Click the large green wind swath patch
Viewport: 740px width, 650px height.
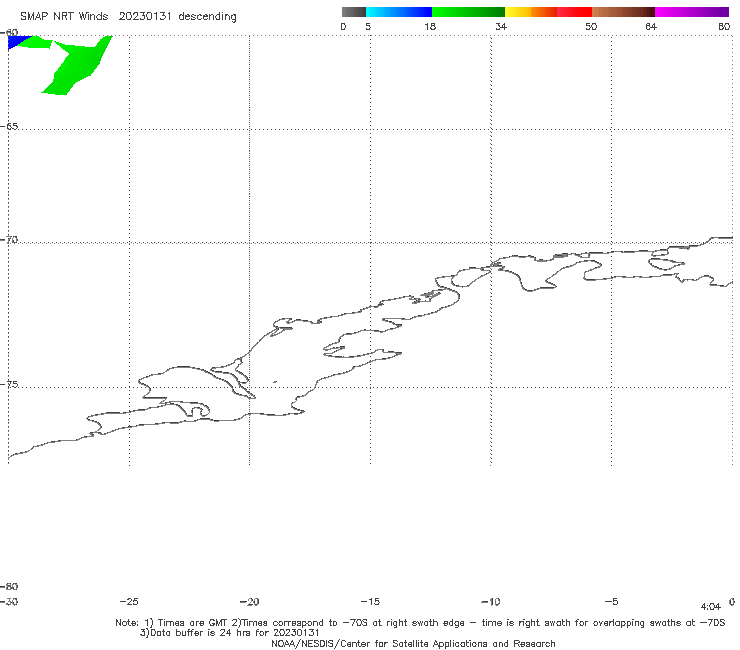pos(78,66)
